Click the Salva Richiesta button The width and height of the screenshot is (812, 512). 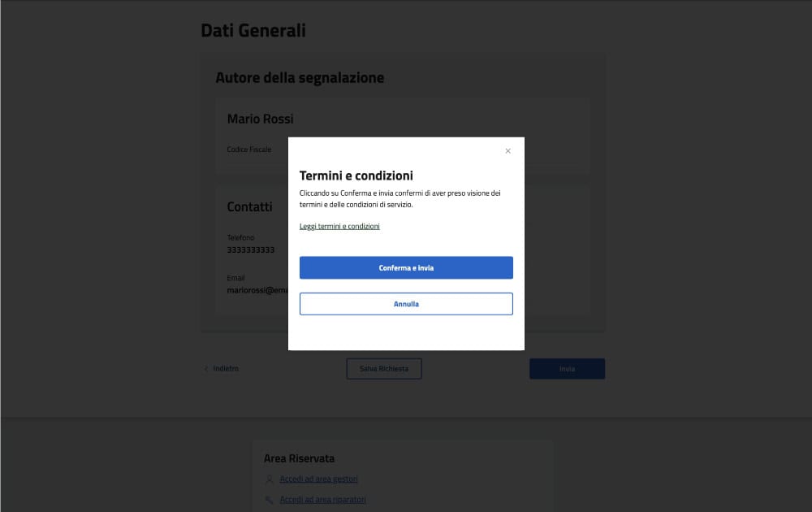(x=384, y=368)
